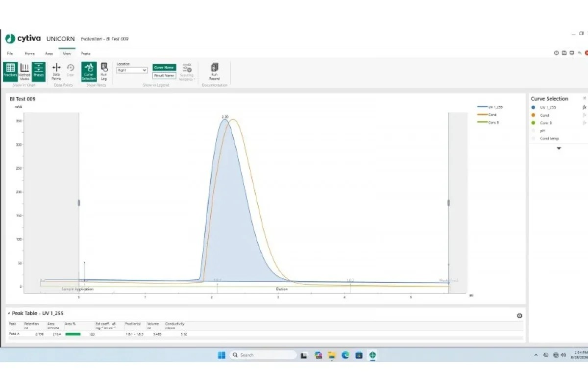This screenshot has width=588, height=392.
Task: Open the Run Record documentation
Action: pos(214,71)
